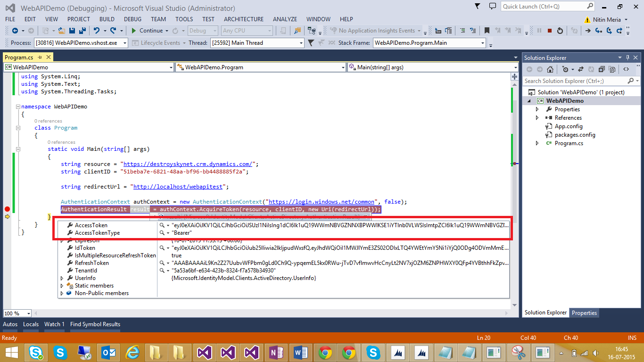This screenshot has height=362, width=644.
Task: Switch to the Properties tab beside Solution Explorer
Action: (x=584, y=313)
